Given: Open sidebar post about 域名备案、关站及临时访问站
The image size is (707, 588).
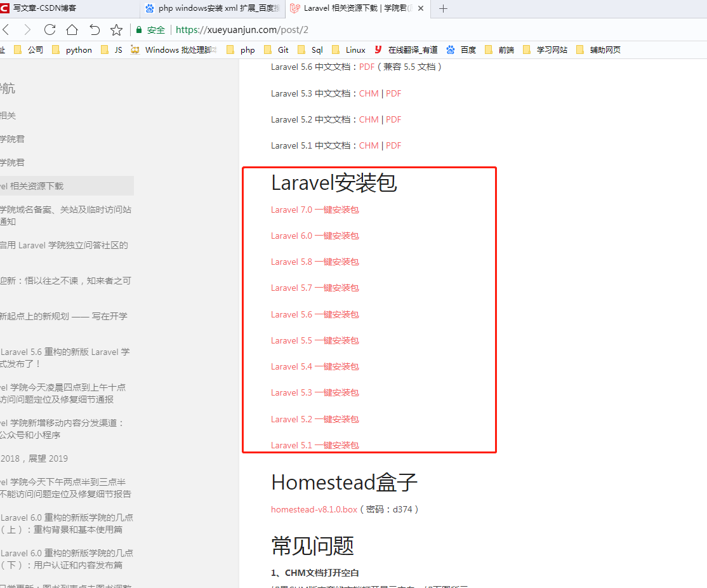Looking at the screenshot, I should 66,216.
